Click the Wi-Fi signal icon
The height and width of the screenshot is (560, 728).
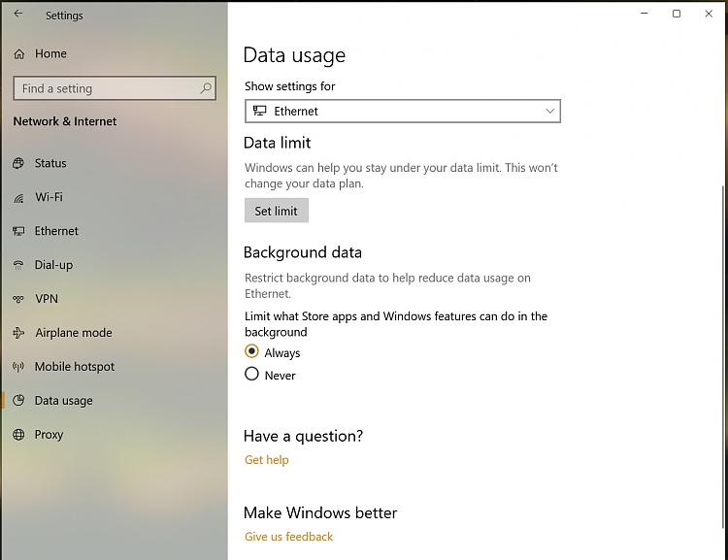click(18, 198)
